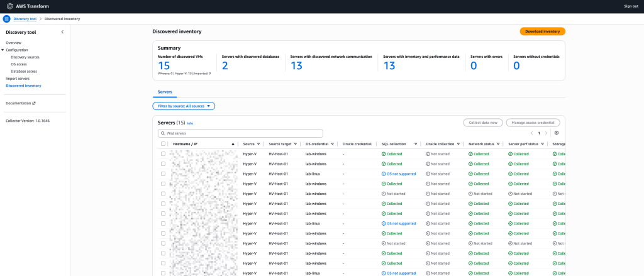Click the Servers with discovered databases value 2
This screenshot has width=644, height=276.
(x=225, y=65)
